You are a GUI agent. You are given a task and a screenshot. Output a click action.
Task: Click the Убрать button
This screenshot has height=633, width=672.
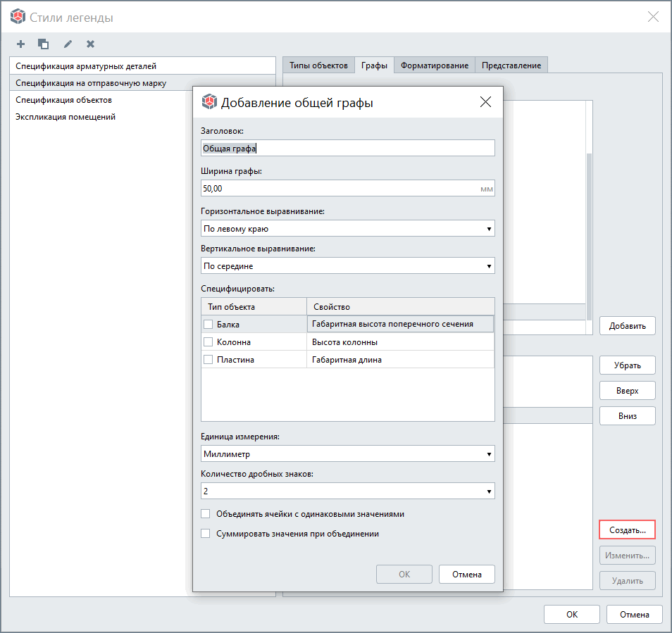click(628, 365)
